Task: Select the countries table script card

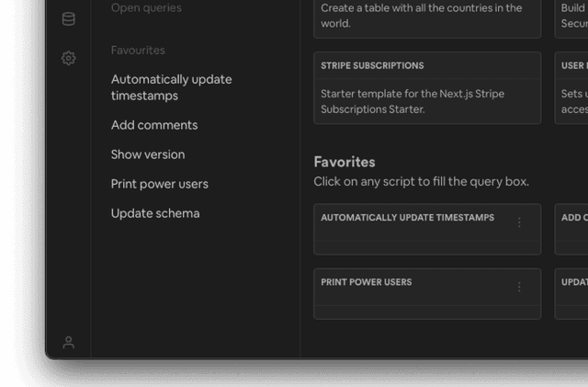Action: [426, 17]
